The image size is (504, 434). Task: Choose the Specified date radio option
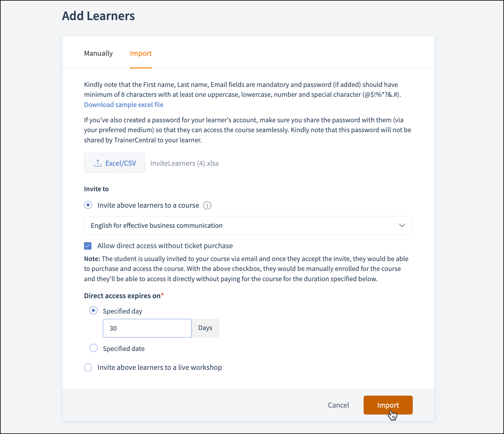[x=94, y=348]
